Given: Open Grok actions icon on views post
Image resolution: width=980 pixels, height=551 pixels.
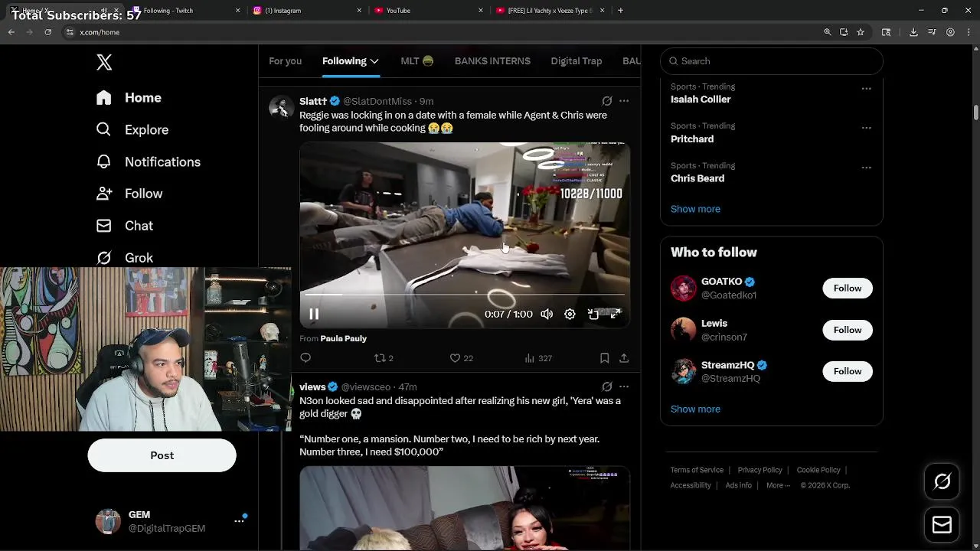Looking at the screenshot, I should (x=607, y=386).
